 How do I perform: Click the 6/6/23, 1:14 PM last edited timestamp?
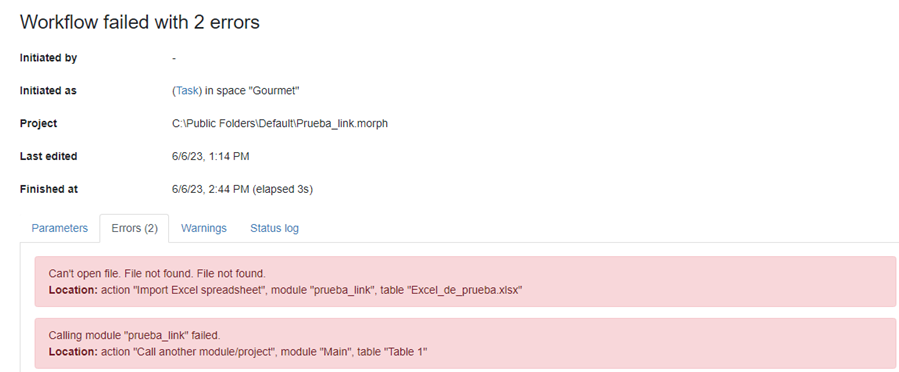point(210,156)
